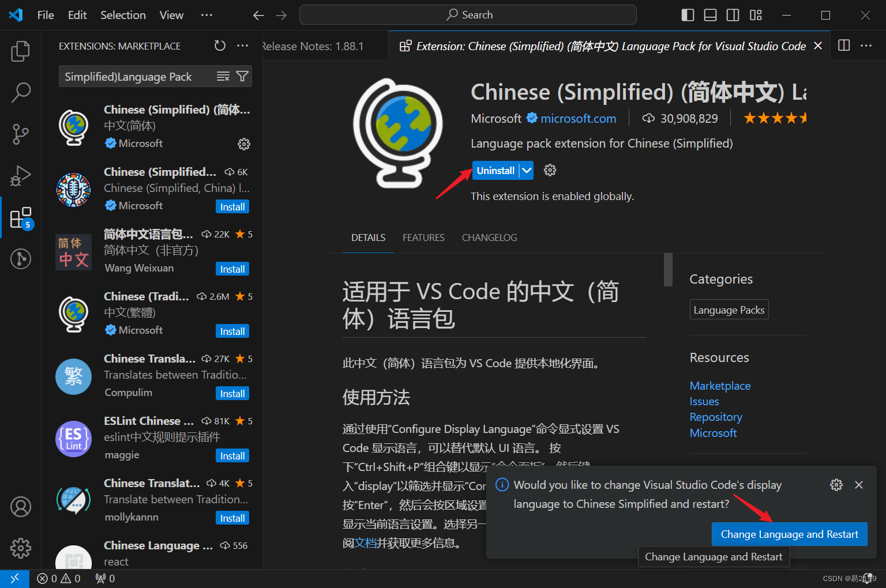Select the Language Packs category tag
This screenshot has width=886, height=588.
pyautogui.click(x=729, y=310)
